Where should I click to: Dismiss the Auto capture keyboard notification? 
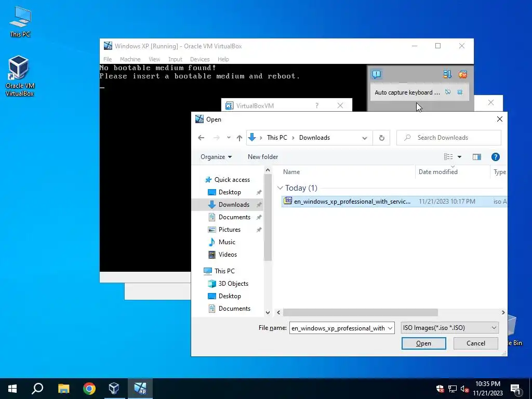coord(460,92)
